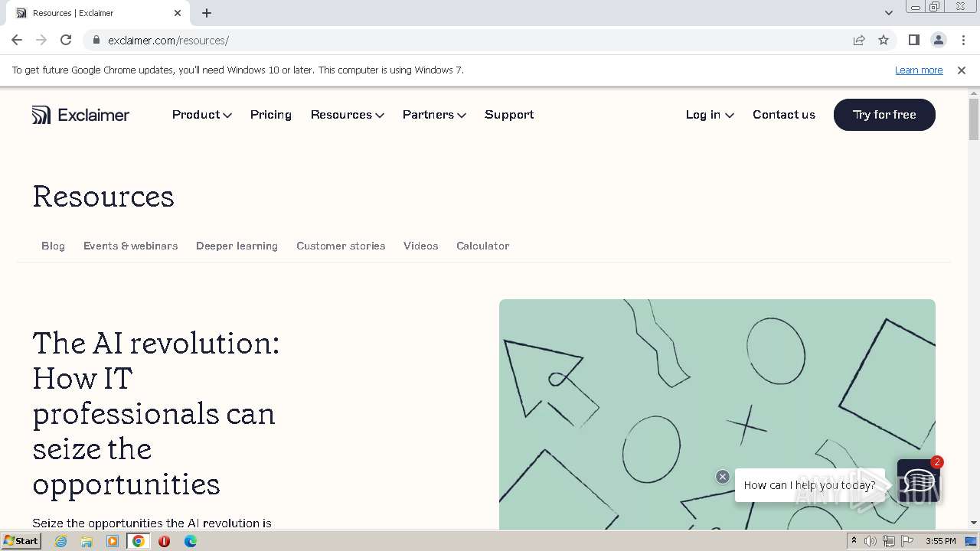Image resolution: width=980 pixels, height=551 pixels.
Task: Follow the Learn more link
Action: pos(919,70)
